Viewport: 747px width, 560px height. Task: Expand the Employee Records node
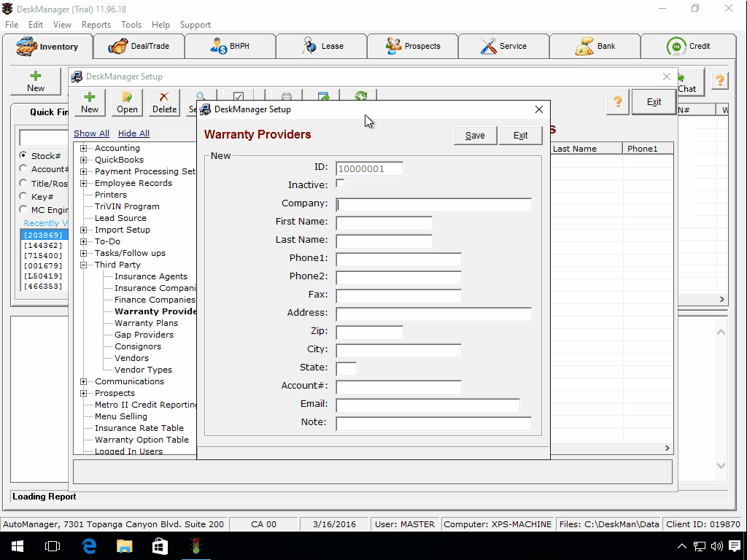click(83, 183)
